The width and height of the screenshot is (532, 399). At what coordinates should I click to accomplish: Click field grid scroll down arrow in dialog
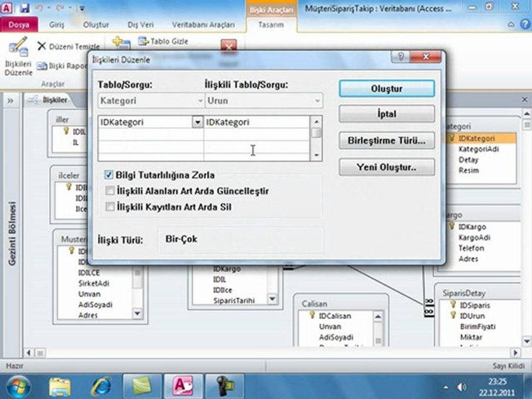coord(316,155)
